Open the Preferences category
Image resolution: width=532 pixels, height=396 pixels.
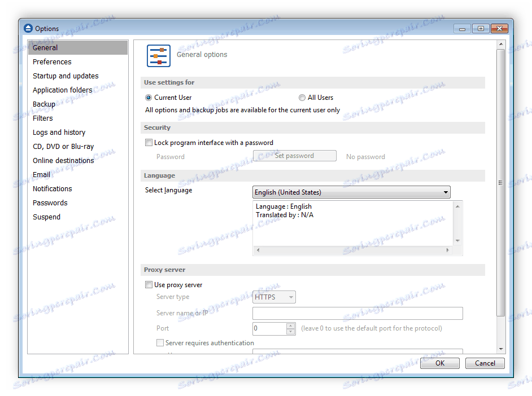[x=78, y=62]
